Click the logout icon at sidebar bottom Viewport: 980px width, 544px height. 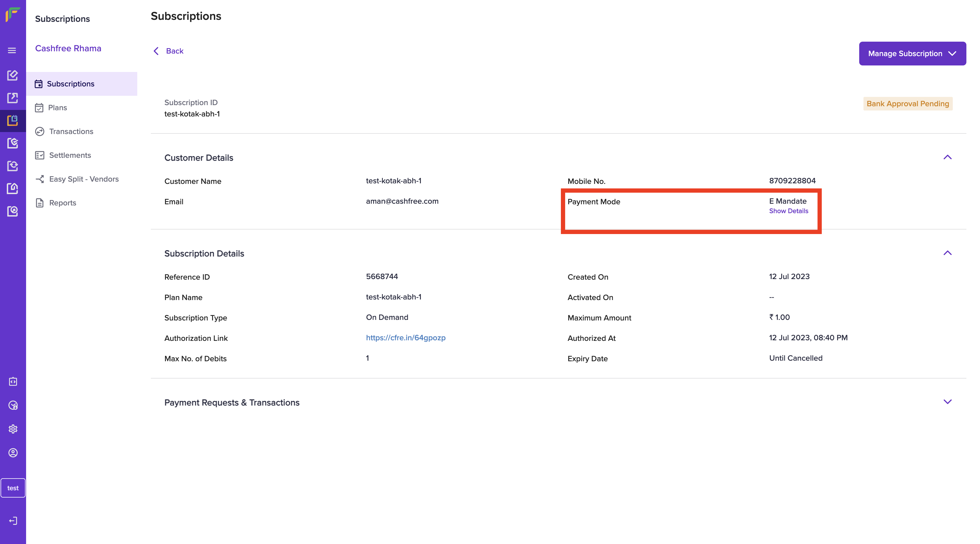tap(13, 520)
